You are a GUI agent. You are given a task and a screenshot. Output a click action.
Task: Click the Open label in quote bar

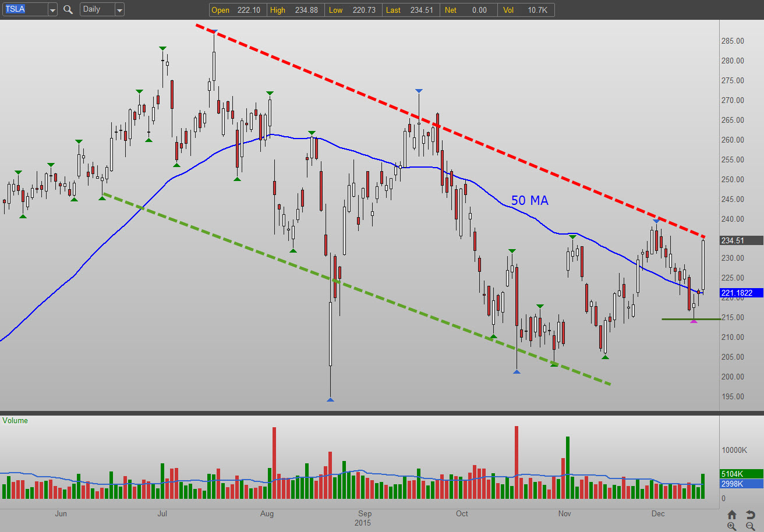pyautogui.click(x=221, y=10)
